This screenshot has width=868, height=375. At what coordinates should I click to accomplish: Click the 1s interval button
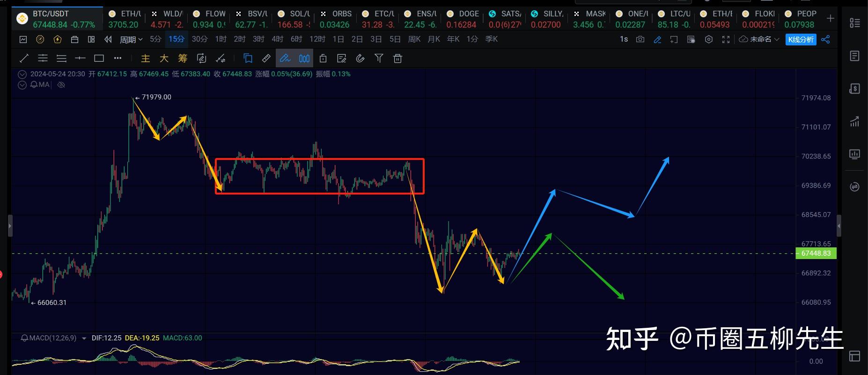(x=624, y=39)
